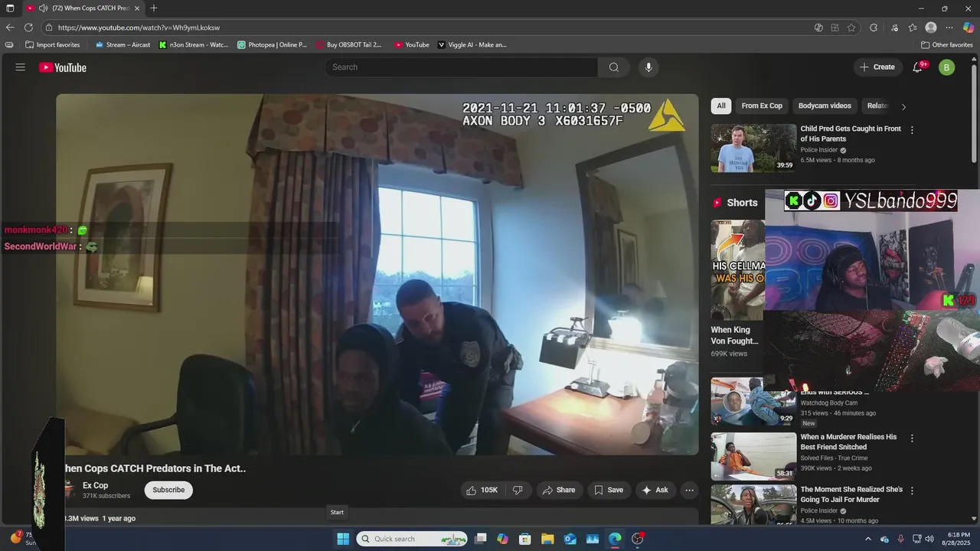Select the Bodycam videos chip
The height and width of the screenshot is (551, 980).
(x=825, y=106)
